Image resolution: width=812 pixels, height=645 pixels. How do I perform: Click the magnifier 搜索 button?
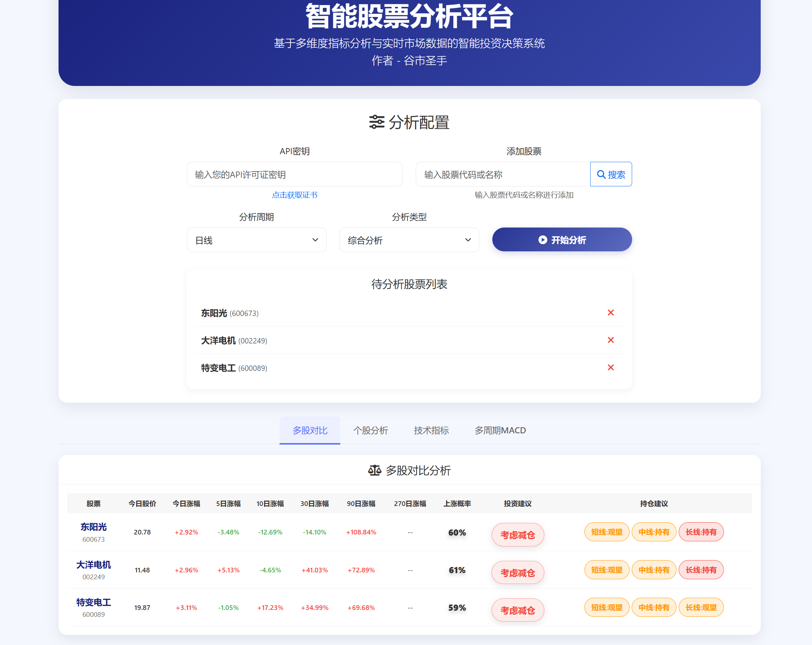610,174
